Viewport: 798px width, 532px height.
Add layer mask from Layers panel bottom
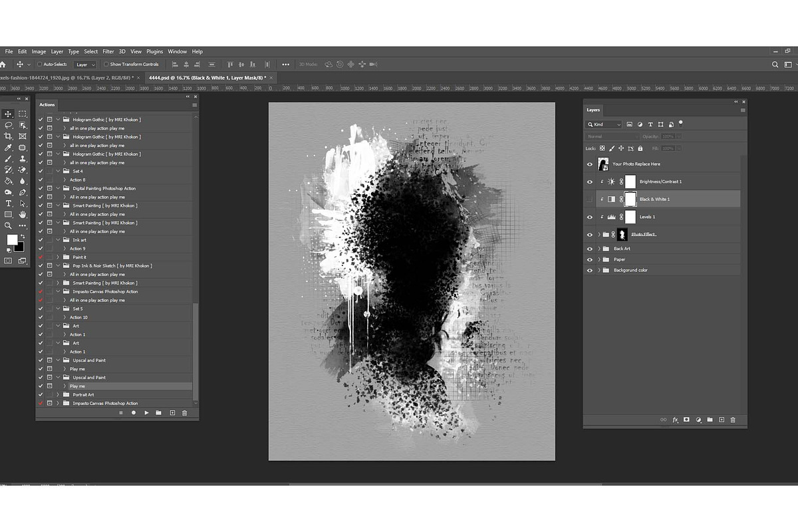tap(687, 420)
